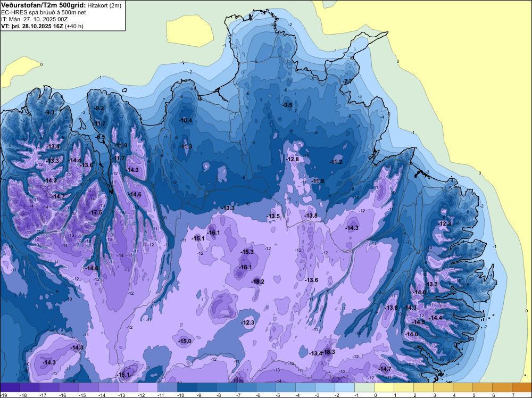Image resolution: width=532 pixels, height=398 pixels.
Task: Click the -15.3 temperature label
Action: pos(247,252)
